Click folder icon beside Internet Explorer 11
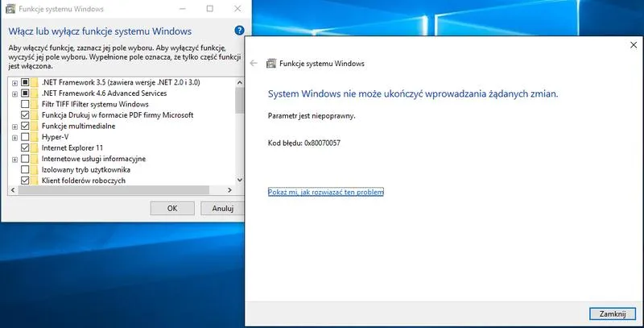This screenshot has width=644, height=328. point(35,147)
